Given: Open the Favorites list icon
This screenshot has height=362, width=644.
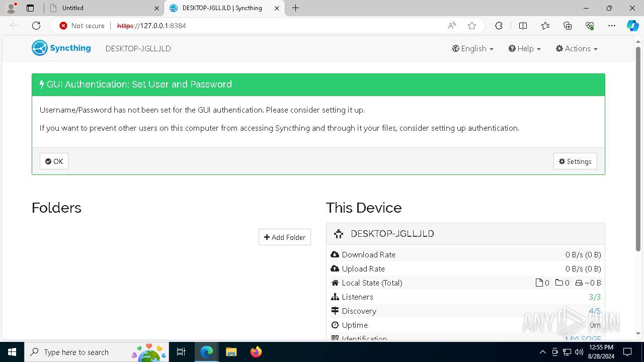Looking at the screenshot, I should [545, 26].
